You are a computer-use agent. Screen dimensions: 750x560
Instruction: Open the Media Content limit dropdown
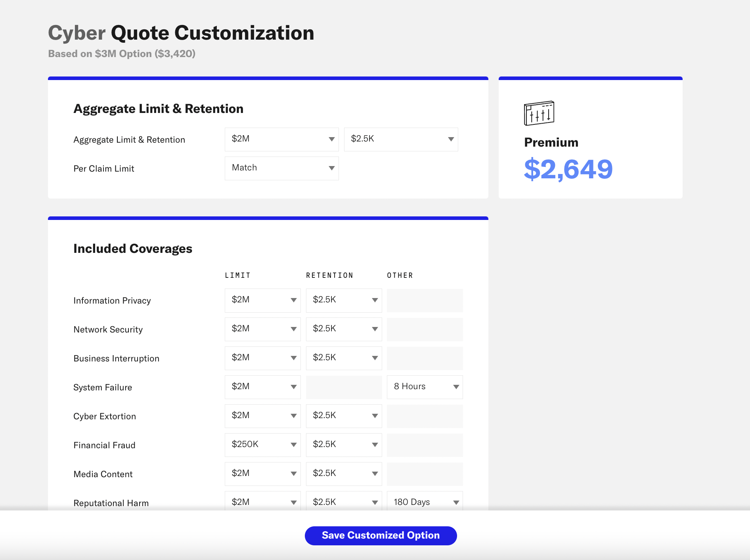[262, 474]
